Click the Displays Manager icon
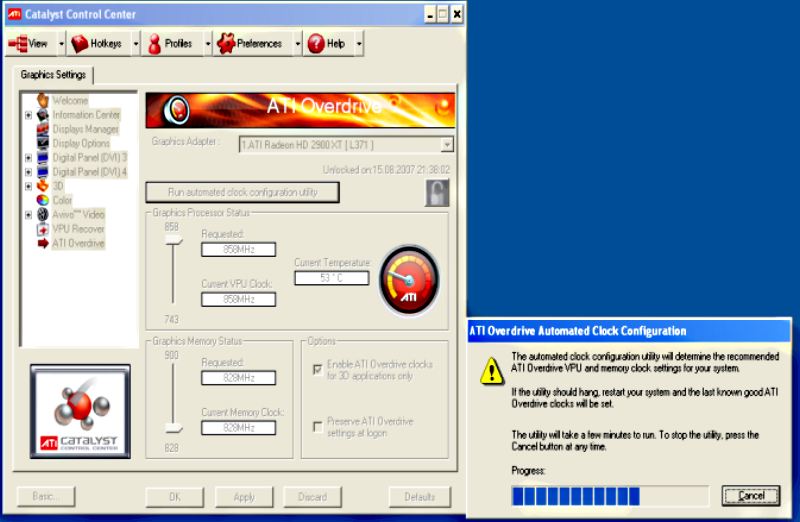Viewport: 800px width, 522px height. pos(43,129)
